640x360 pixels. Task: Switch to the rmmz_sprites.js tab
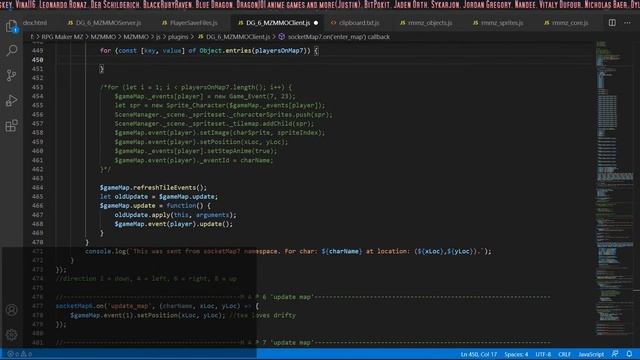498,23
